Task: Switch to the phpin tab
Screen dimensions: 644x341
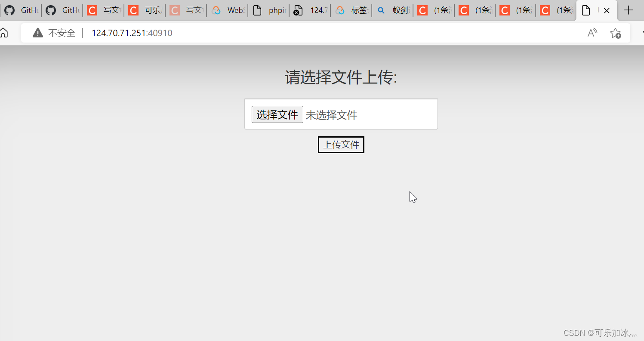Action: tap(269, 10)
